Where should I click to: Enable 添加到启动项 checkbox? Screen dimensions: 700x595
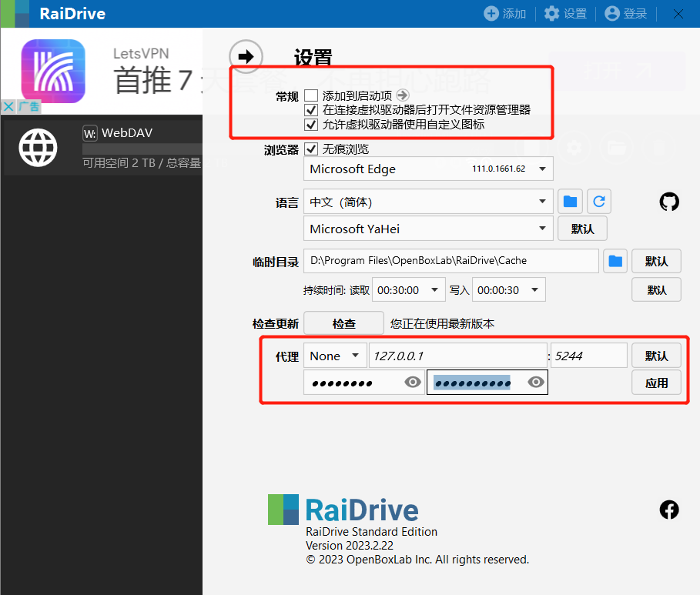pos(311,95)
